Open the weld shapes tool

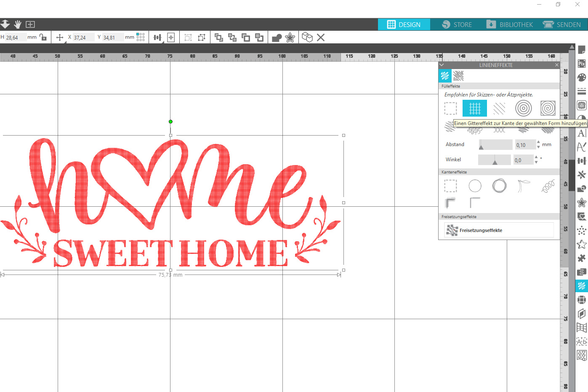(x=277, y=37)
